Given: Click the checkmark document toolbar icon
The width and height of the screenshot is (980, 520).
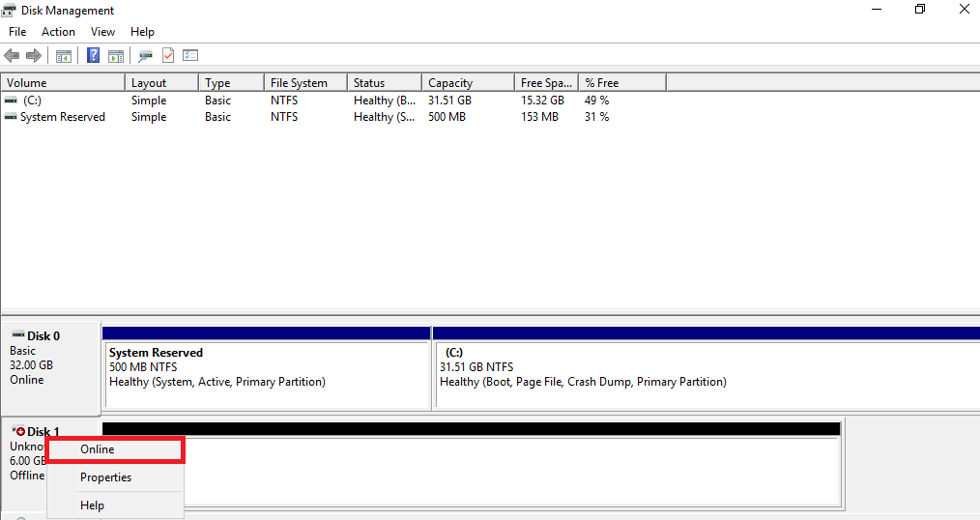Looking at the screenshot, I should 168,56.
